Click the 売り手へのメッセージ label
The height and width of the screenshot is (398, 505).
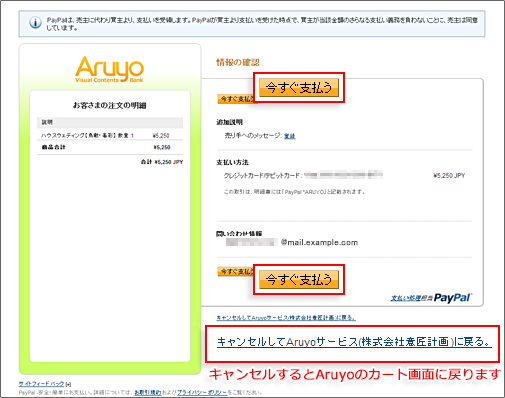[x=253, y=136]
